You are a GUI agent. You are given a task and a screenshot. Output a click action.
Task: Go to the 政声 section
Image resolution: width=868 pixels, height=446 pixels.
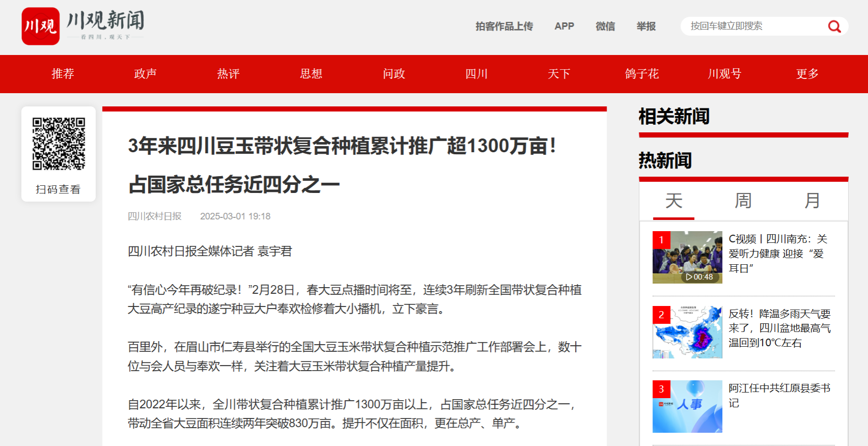pyautogui.click(x=145, y=74)
